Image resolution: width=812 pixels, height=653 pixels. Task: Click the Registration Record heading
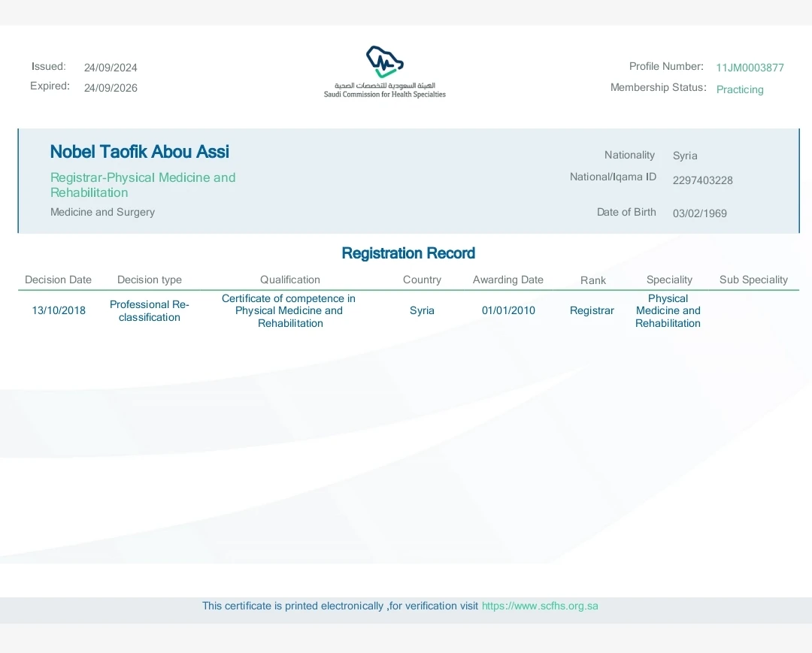pos(408,253)
